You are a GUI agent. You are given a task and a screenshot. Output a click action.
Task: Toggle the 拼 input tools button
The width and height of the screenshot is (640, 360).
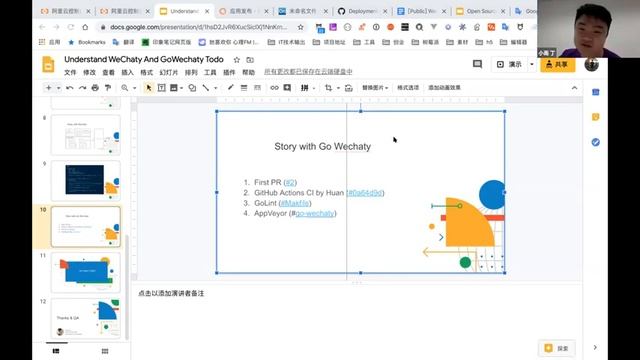(304, 88)
